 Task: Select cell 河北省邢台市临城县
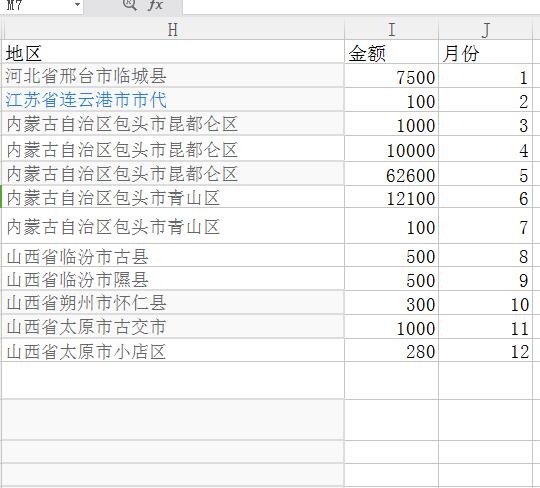(173, 76)
